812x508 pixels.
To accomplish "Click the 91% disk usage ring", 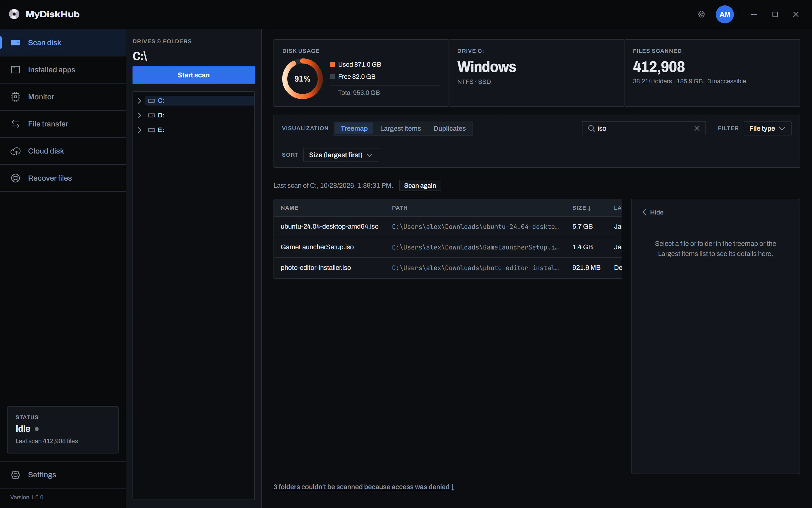I will coord(302,79).
